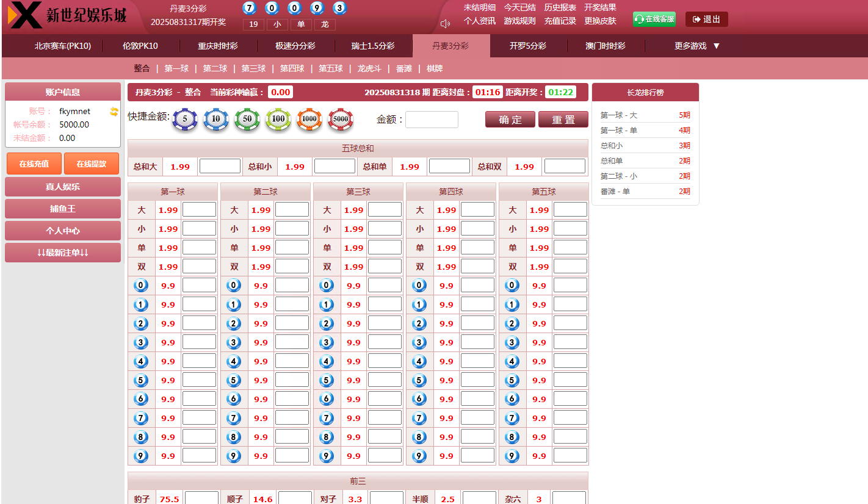Select the 5 yuan betting chip
This screenshot has width=868, height=504.
[185, 120]
